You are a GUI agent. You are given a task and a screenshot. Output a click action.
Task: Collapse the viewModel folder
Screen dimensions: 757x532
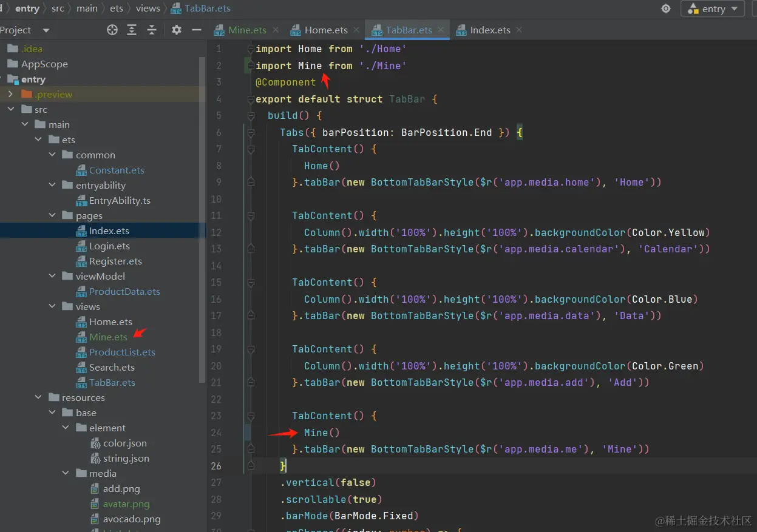click(53, 276)
